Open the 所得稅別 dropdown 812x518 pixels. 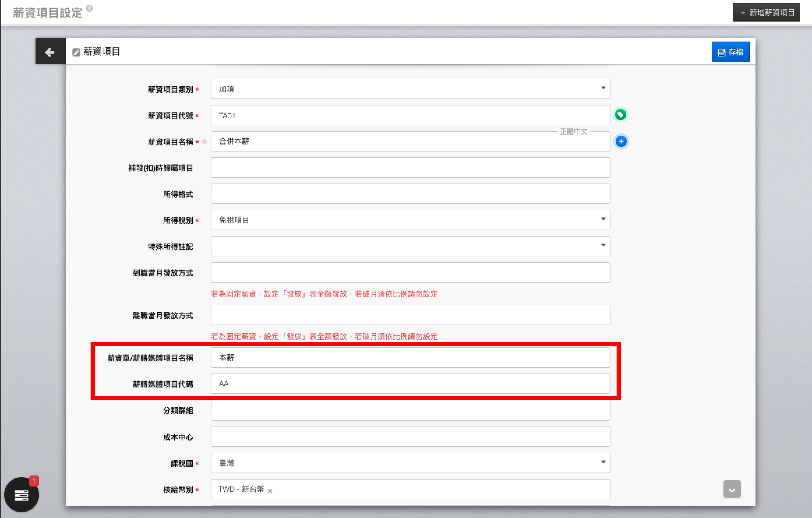pyautogui.click(x=410, y=220)
